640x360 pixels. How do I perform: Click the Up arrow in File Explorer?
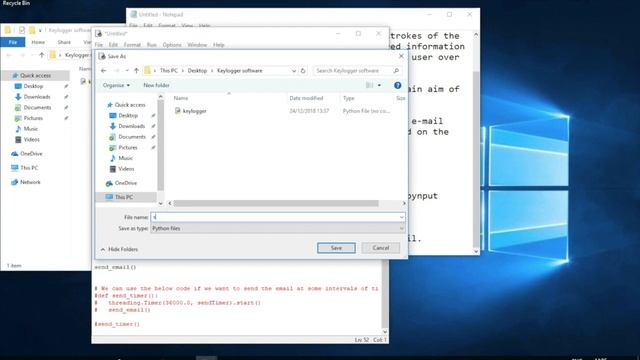[42, 55]
